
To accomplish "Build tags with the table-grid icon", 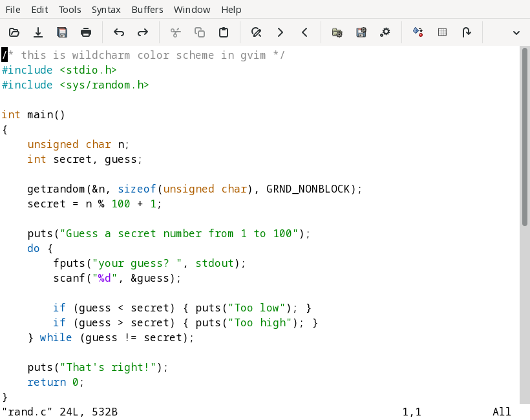I will pyautogui.click(x=442, y=32).
